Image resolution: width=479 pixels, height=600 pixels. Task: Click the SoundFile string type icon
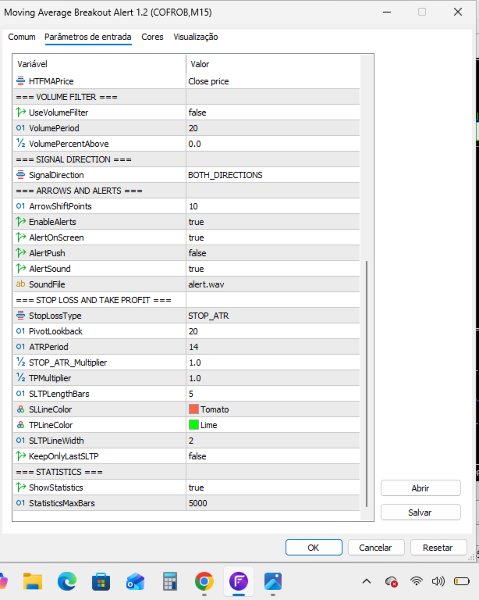click(21, 284)
